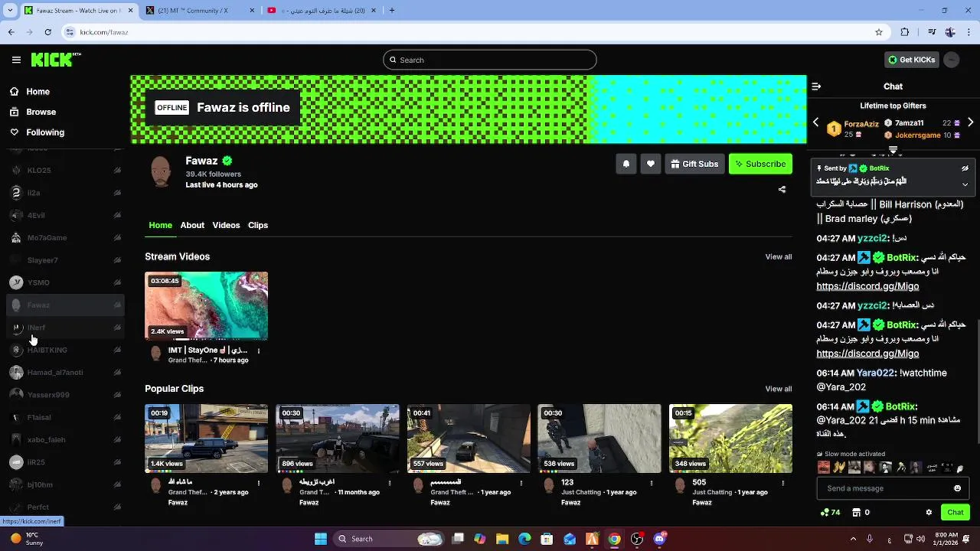Open options menu for 557 views clip
The width and height of the screenshot is (980, 551).
coord(521,483)
